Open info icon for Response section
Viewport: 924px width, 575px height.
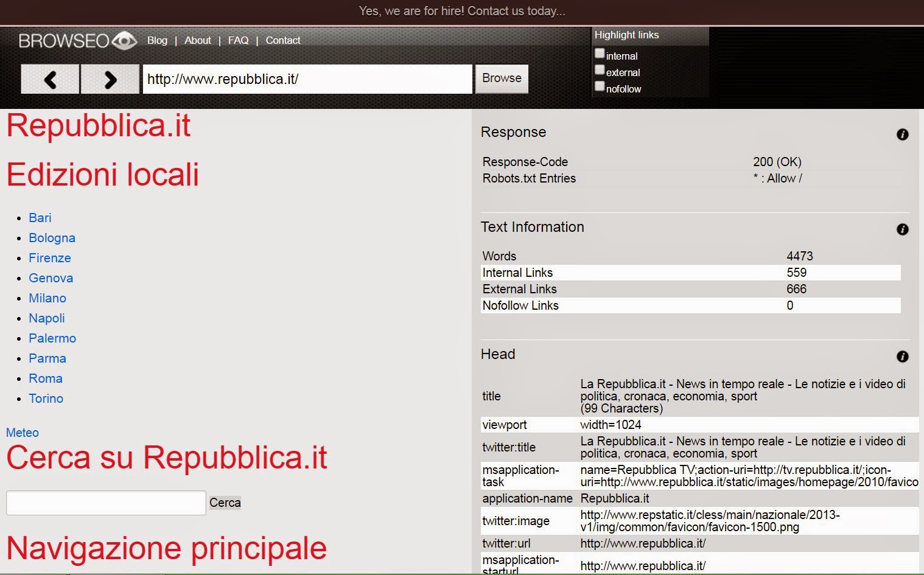(x=903, y=134)
